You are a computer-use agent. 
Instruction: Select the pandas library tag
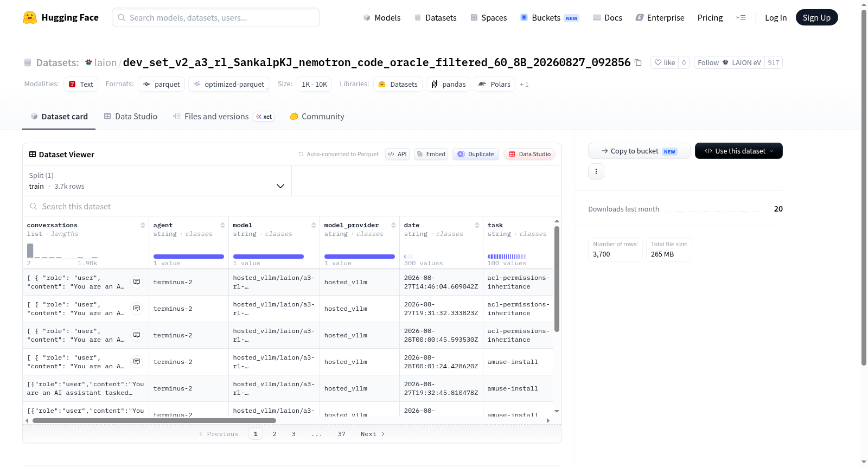(x=448, y=84)
